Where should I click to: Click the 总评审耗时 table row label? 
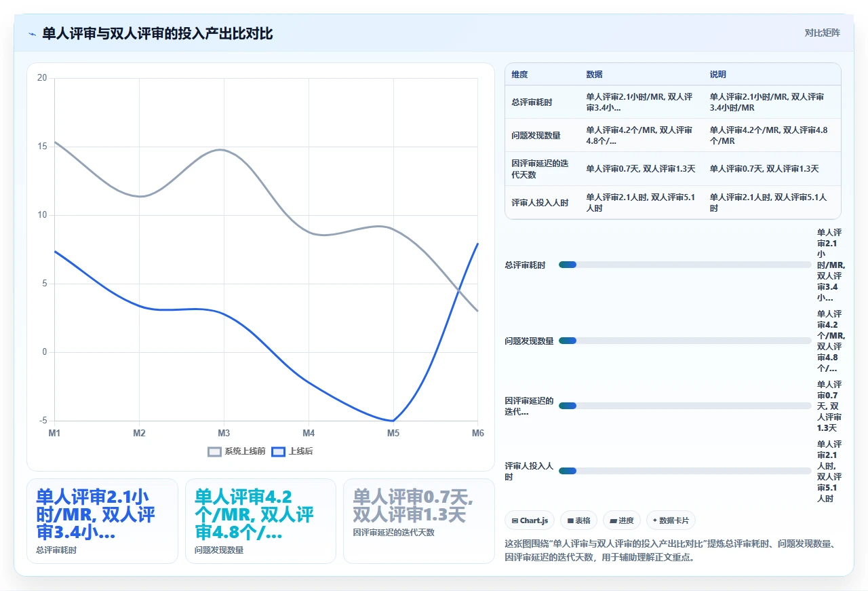point(532,102)
